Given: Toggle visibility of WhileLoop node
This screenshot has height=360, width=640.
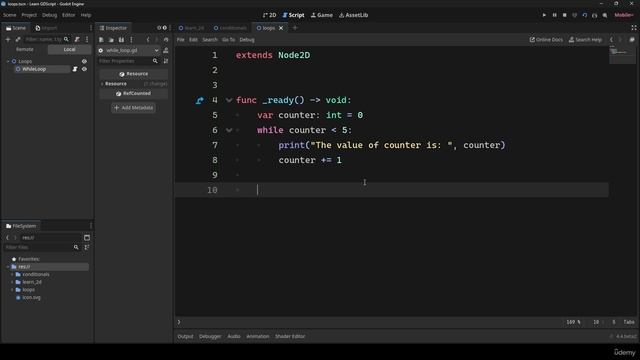Looking at the screenshot, I should pos(84,69).
